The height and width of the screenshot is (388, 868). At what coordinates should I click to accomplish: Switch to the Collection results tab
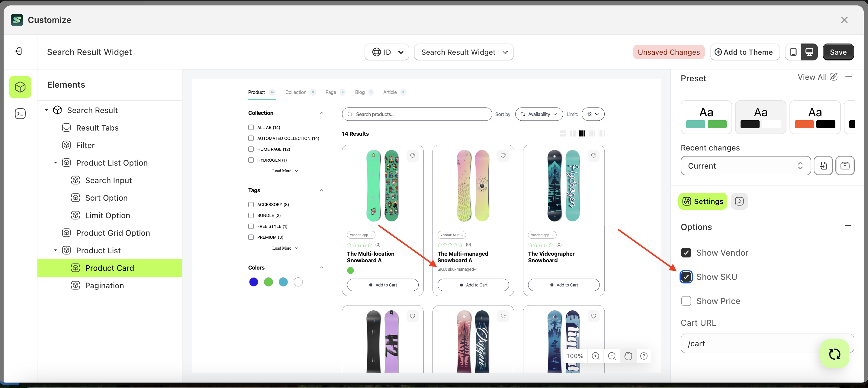(x=295, y=92)
